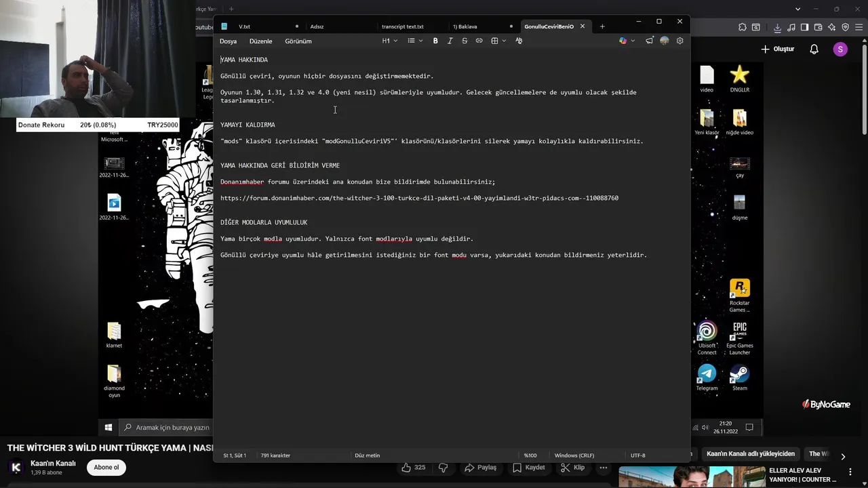Open options for ELLER ALEV ALEV video

850,472
